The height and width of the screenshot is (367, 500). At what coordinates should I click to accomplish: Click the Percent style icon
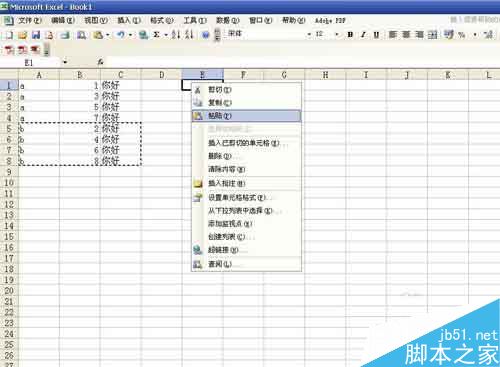point(462,35)
